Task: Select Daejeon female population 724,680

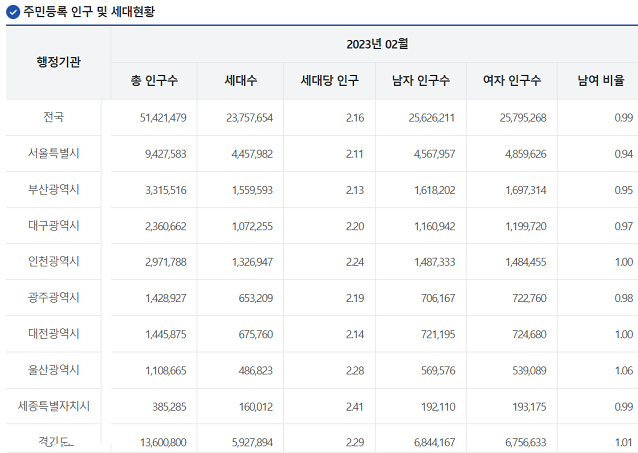Action: coord(529,335)
